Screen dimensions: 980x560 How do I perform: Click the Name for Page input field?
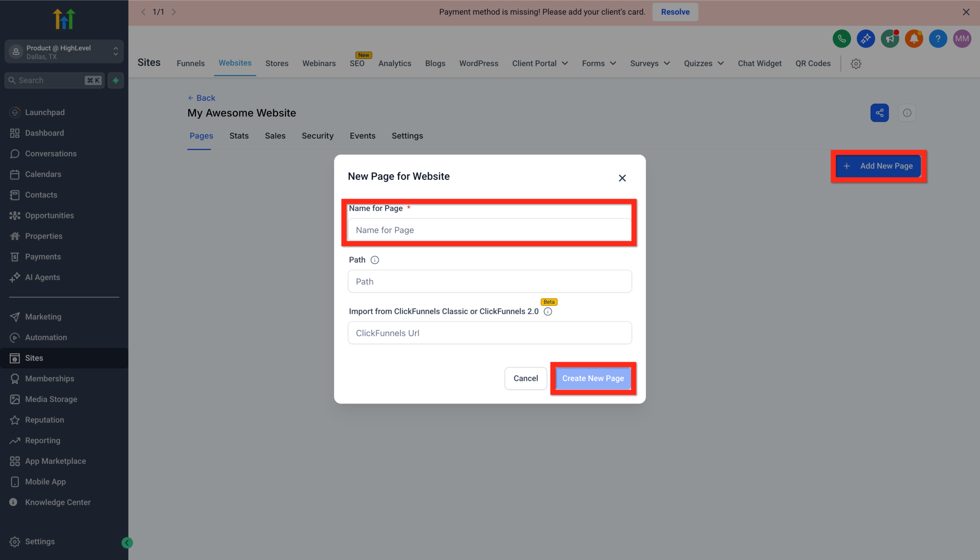click(489, 230)
